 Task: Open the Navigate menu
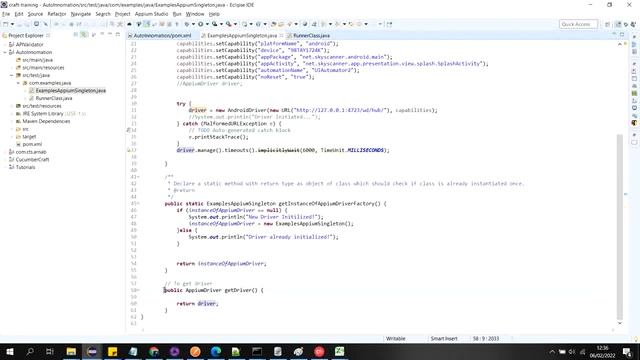[x=81, y=14]
